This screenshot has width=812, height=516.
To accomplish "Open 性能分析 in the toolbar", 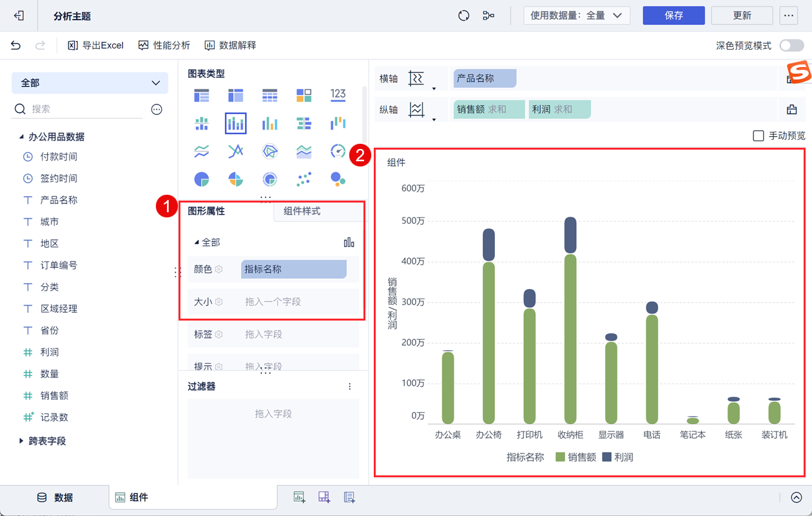I will click(x=164, y=45).
